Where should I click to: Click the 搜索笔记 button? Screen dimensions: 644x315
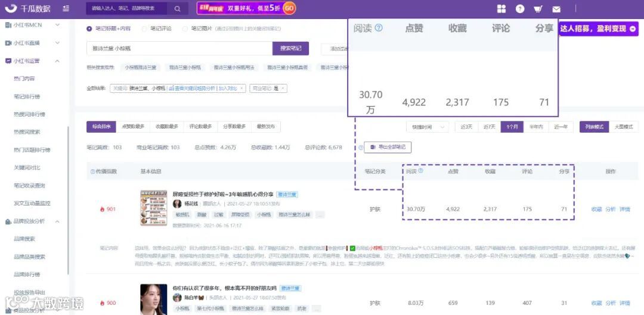tap(291, 48)
